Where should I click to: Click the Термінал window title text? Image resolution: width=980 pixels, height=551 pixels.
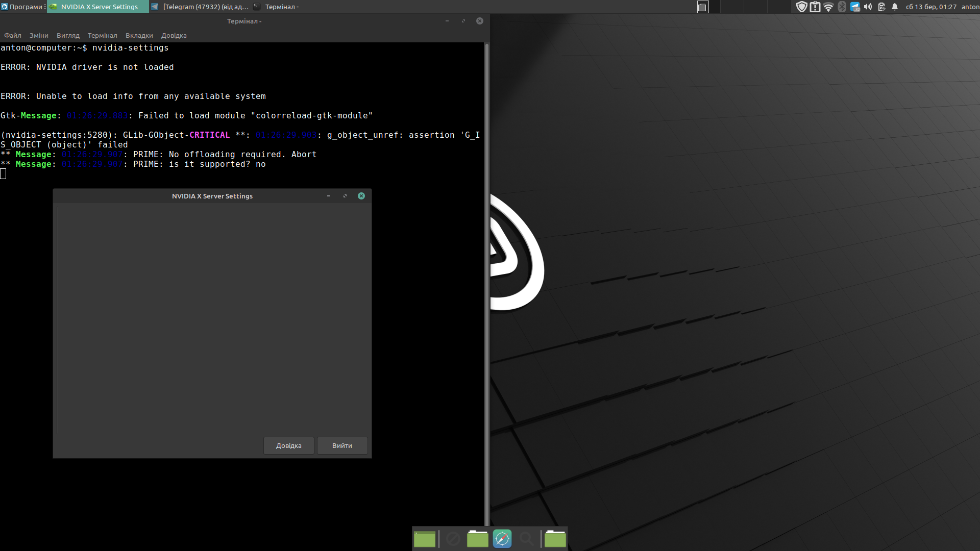tap(244, 21)
